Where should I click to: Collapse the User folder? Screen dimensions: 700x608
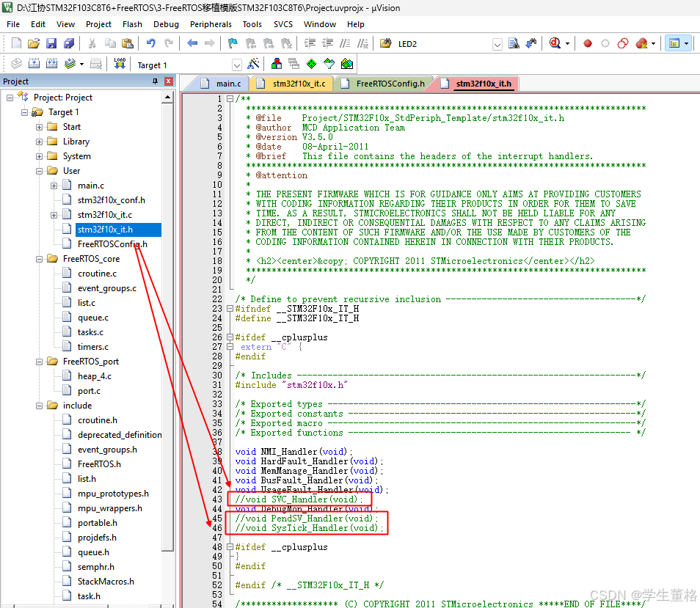pos(40,171)
